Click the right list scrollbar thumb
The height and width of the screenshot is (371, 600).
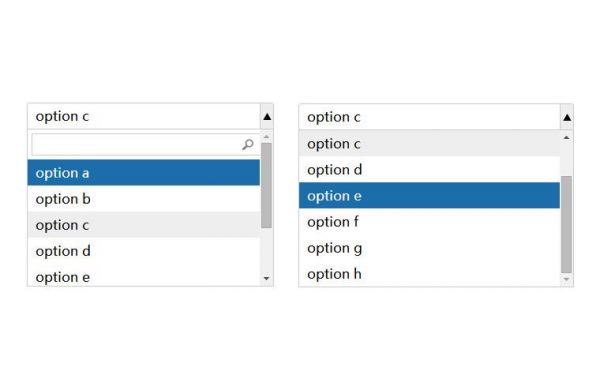coord(567,224)
